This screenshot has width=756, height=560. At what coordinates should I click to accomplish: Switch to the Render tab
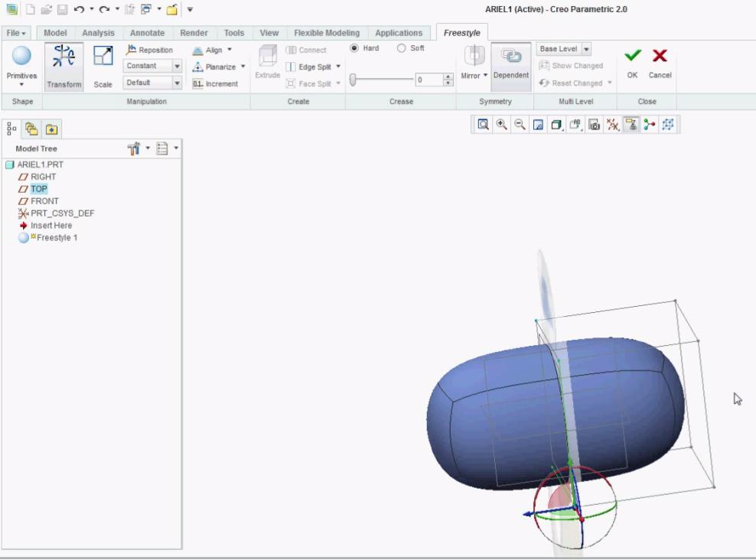194,33
